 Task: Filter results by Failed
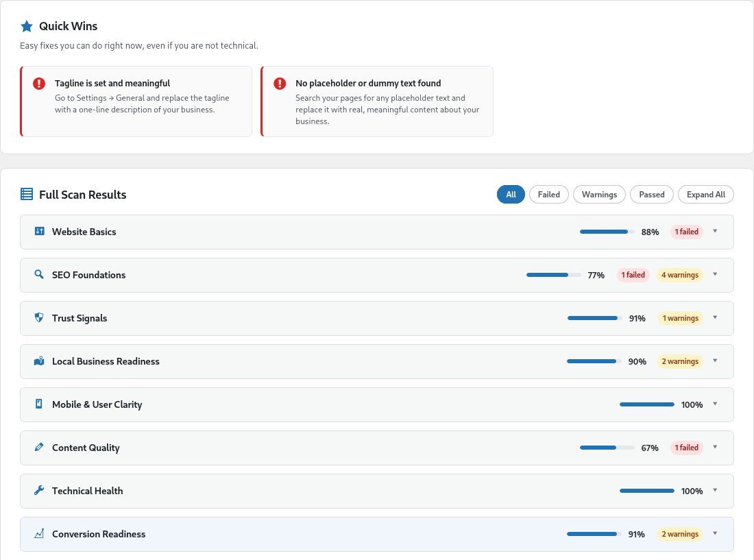pyautogui.click(x=548, y=194)
